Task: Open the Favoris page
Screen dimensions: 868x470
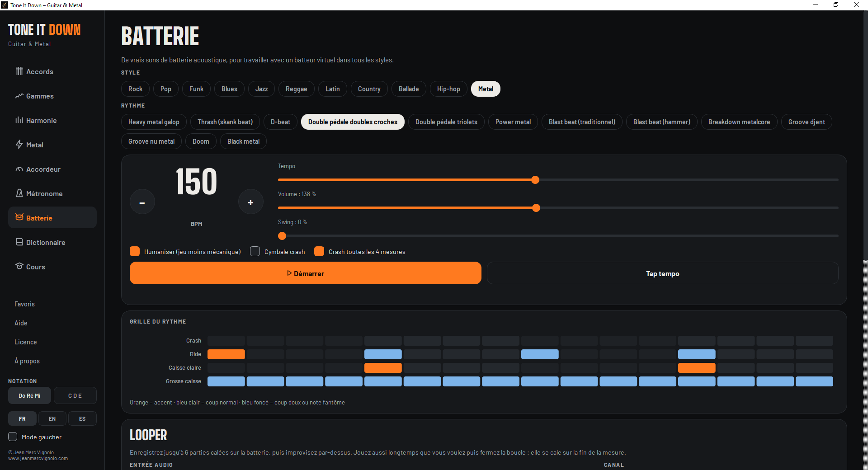Action: [x=24, y=304]
